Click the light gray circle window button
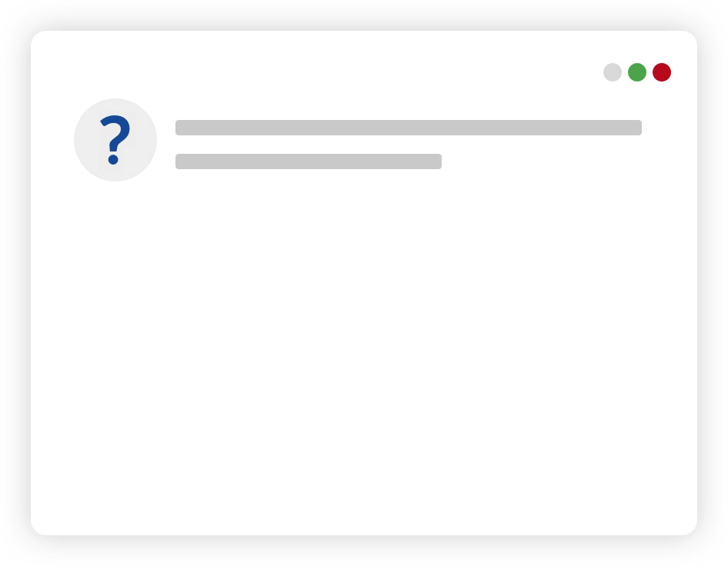This screenshot has height=566, width=728. (613, 72)
